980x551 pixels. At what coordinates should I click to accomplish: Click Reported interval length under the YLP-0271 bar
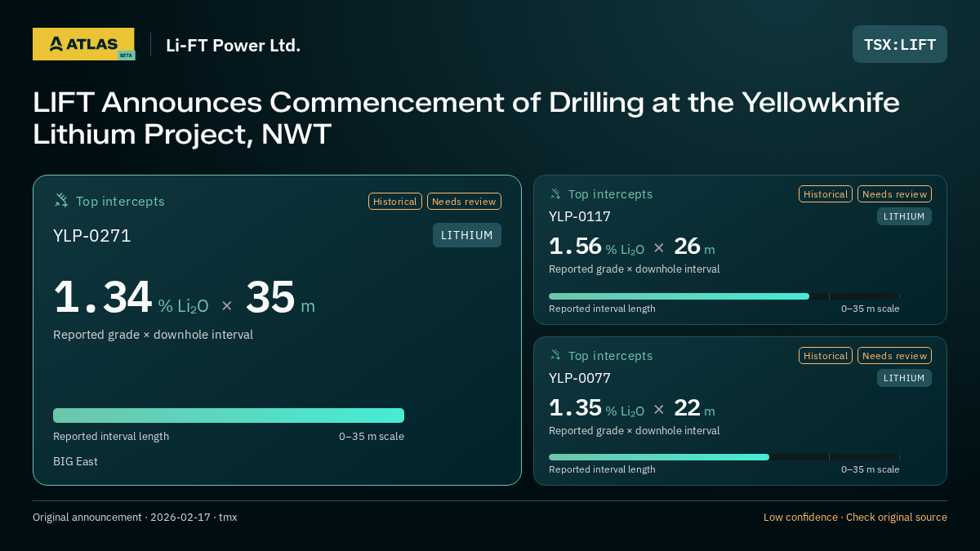(111, 437)
